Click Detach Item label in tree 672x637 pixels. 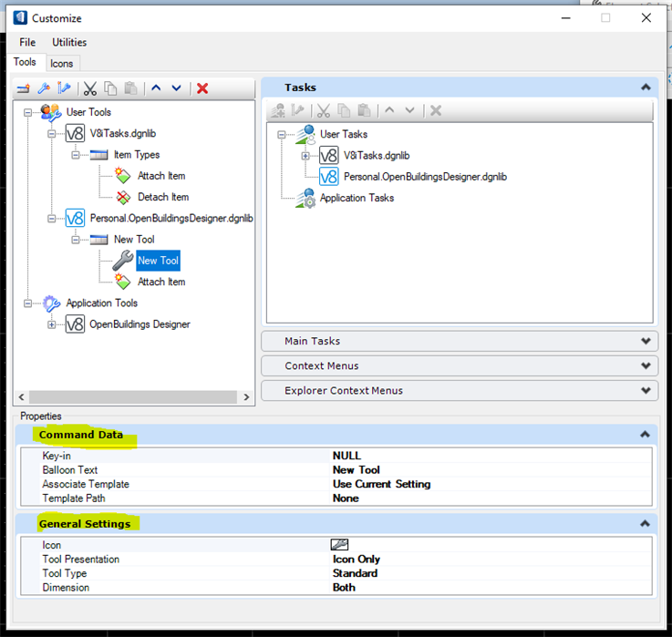point(163,197)
